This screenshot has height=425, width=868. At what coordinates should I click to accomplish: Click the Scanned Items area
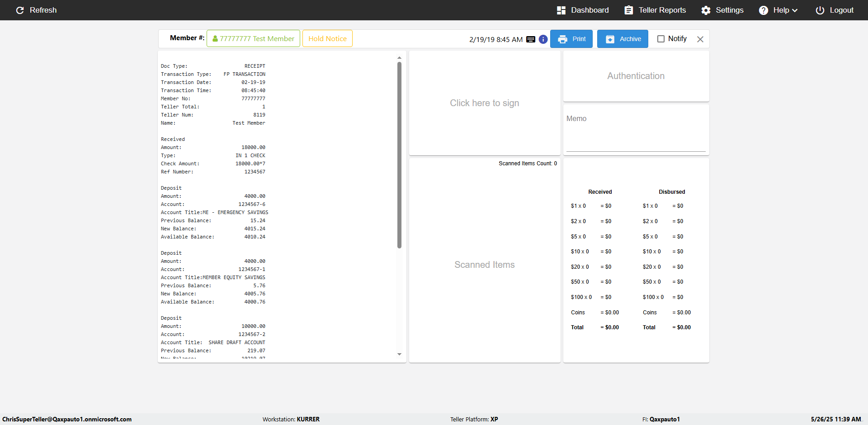click(485, 265)
